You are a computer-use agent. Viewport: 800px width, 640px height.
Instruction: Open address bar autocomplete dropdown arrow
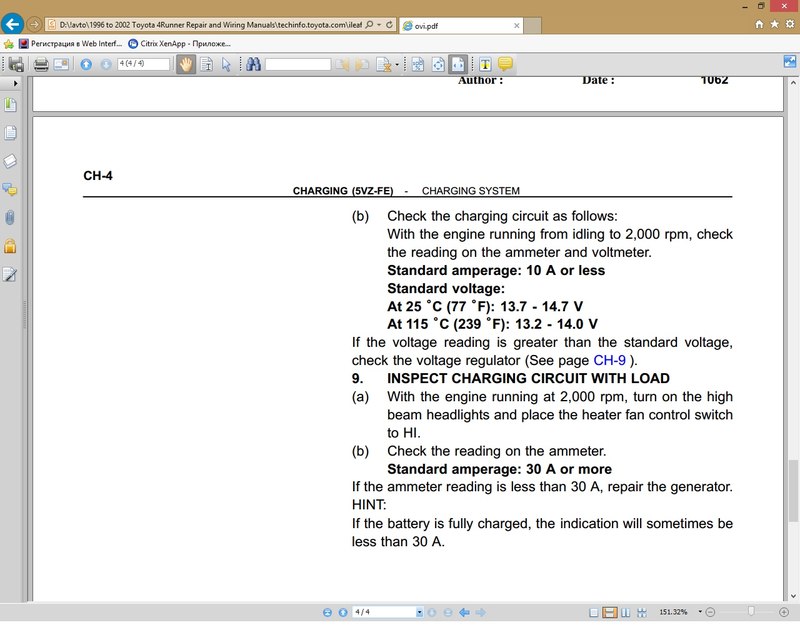coord(379,24)
